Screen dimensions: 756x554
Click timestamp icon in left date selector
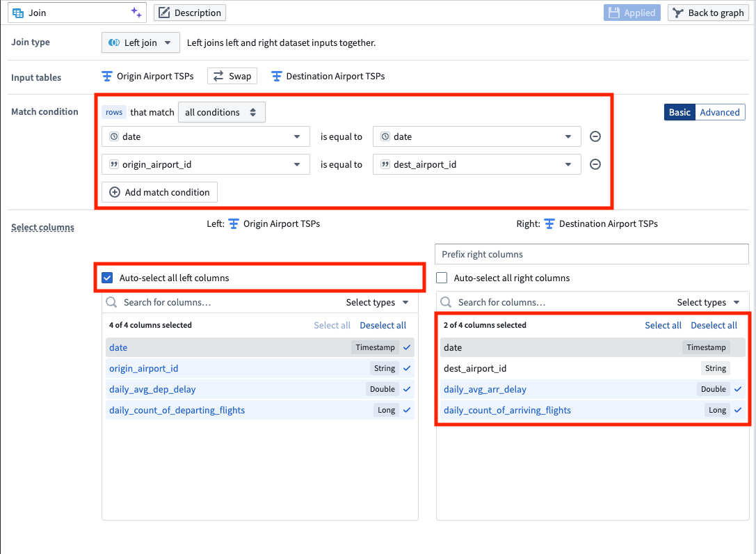pos(114,136)
